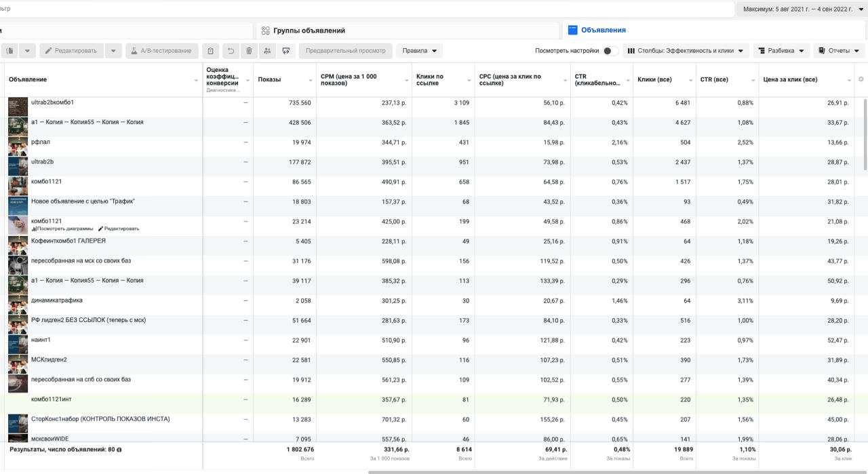Open the Отчеты dropdown
868x474 pixels.
839,51
